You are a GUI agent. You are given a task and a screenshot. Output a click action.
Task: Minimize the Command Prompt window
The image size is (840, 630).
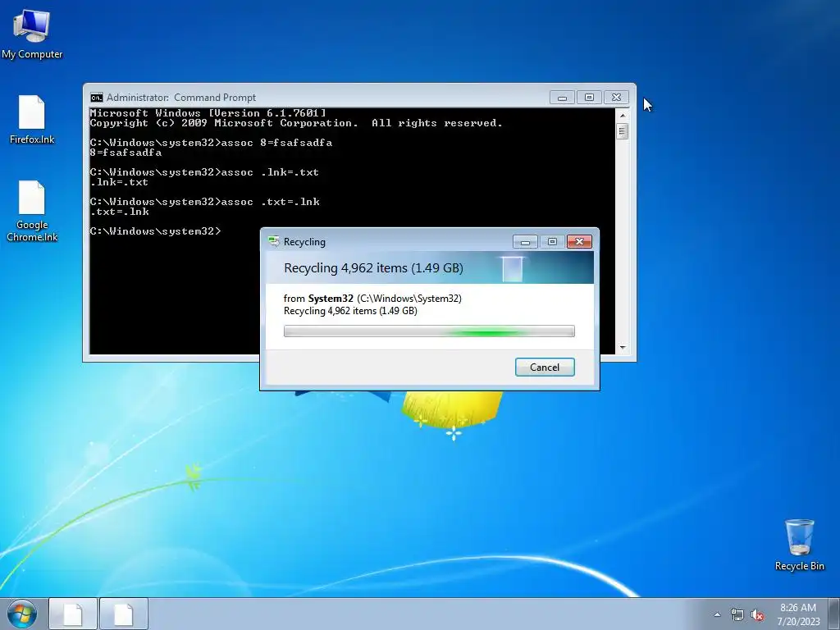click(562, 97)
